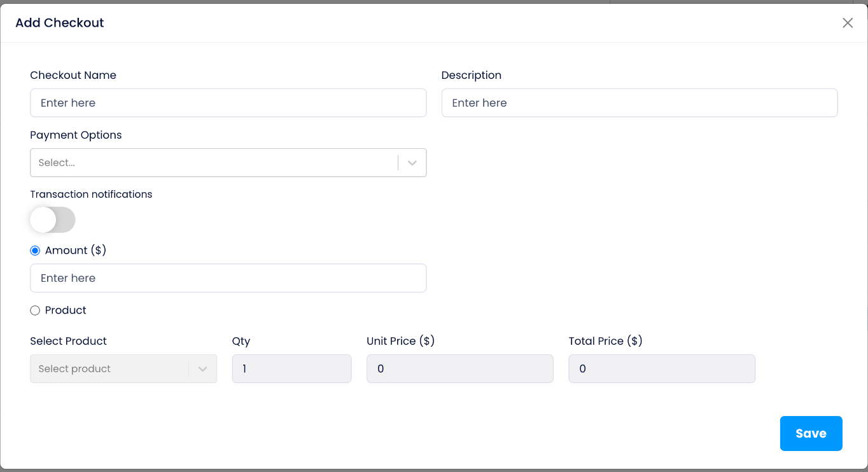Open the Payment Options dropdown
The image size is (868, 472).
pos(228,163)
